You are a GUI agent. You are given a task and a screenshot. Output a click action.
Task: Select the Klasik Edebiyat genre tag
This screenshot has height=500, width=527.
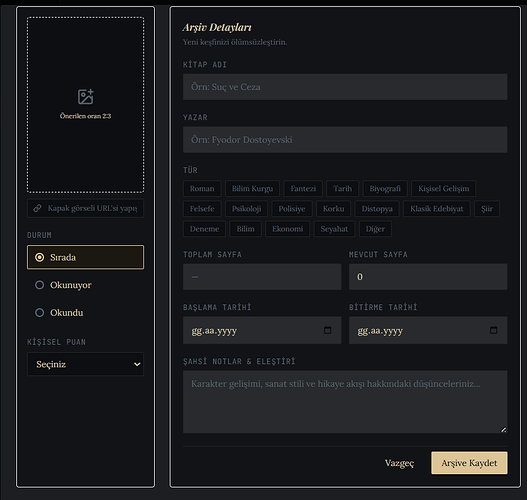coord(437,209)
